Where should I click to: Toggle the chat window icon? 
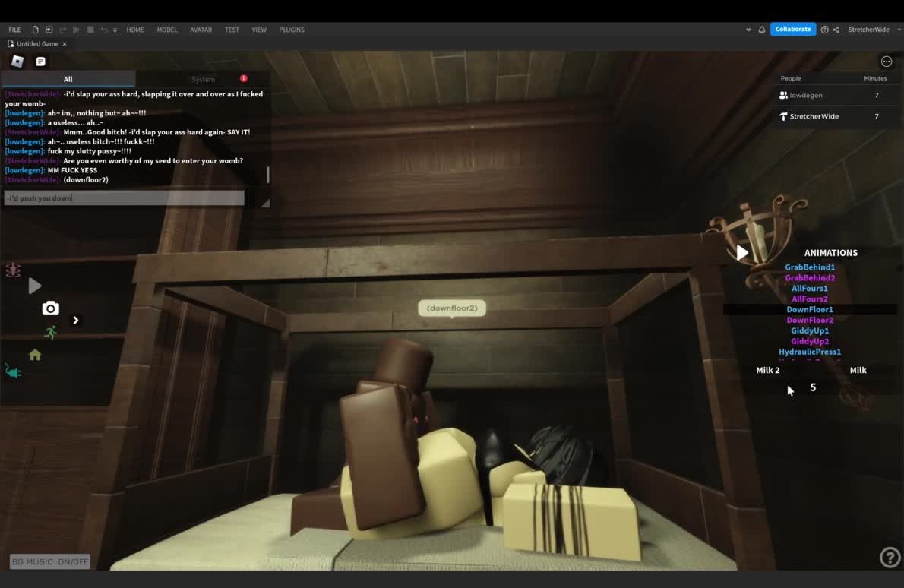coord(41,62)
